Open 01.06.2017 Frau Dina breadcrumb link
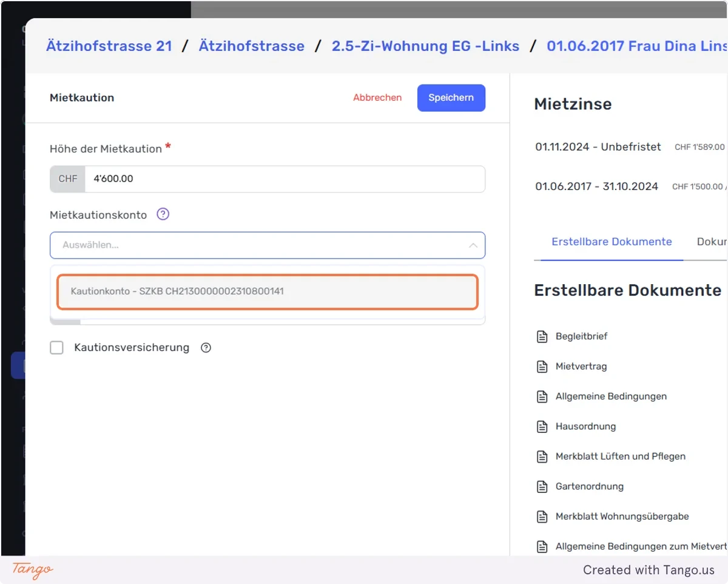 tap(637, 46)
